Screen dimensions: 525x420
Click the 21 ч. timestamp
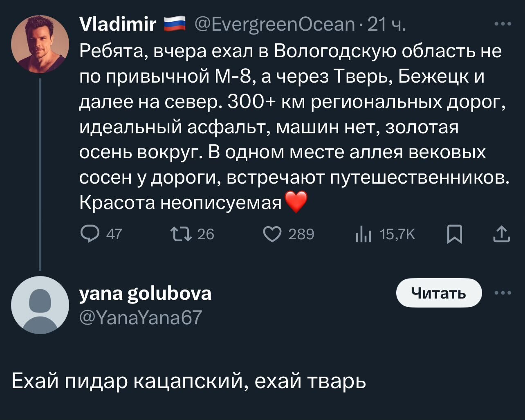(386, 25)
